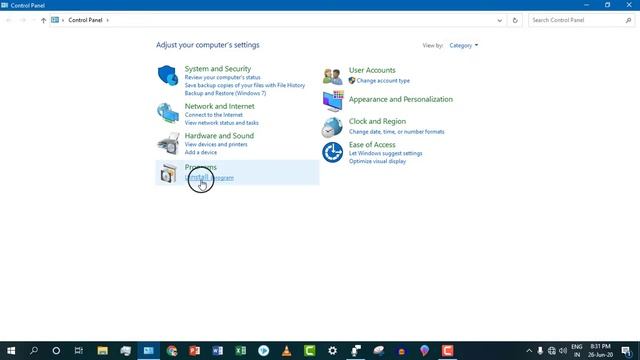This screenshot has width=640, height=360.
Task: Open the red Camtasia recorder taskbar icon
Action: point(447,351)
